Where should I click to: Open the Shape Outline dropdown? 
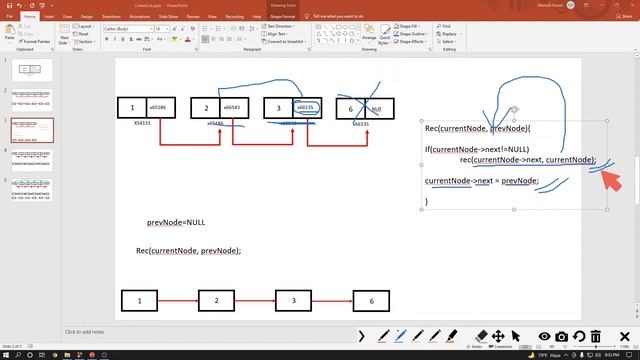(411, 34)
